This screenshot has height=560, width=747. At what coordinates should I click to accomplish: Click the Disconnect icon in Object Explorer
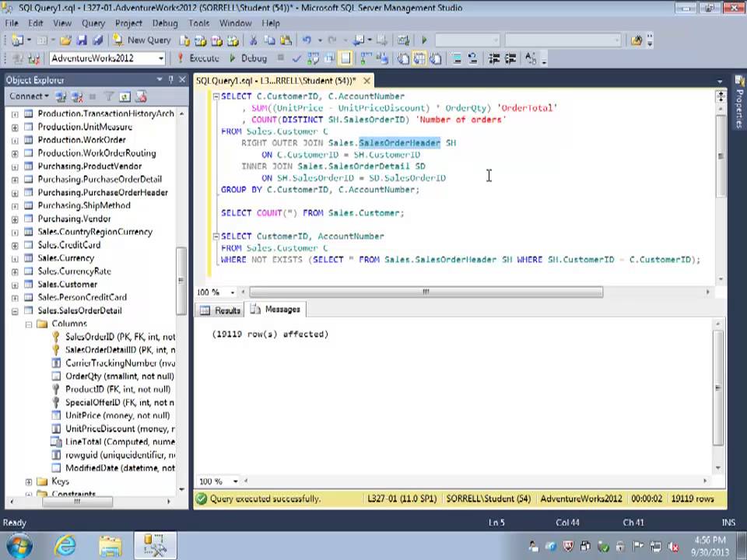pos(77,96)
